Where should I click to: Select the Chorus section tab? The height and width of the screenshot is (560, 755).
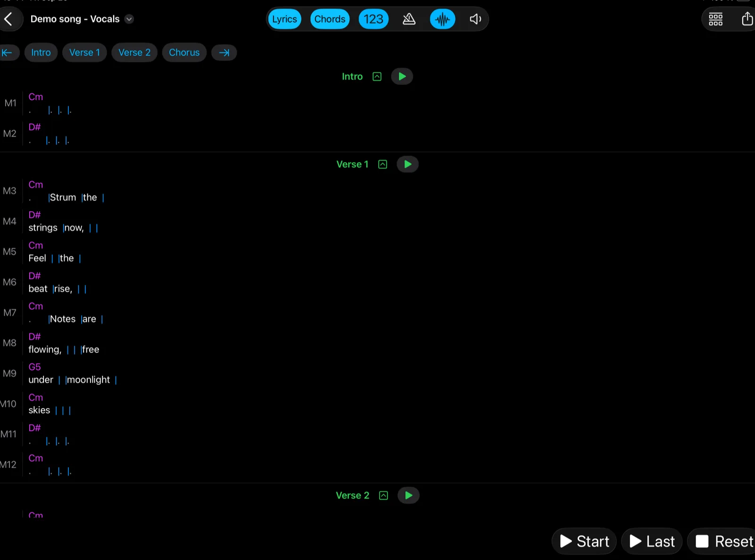click(184, 52)
